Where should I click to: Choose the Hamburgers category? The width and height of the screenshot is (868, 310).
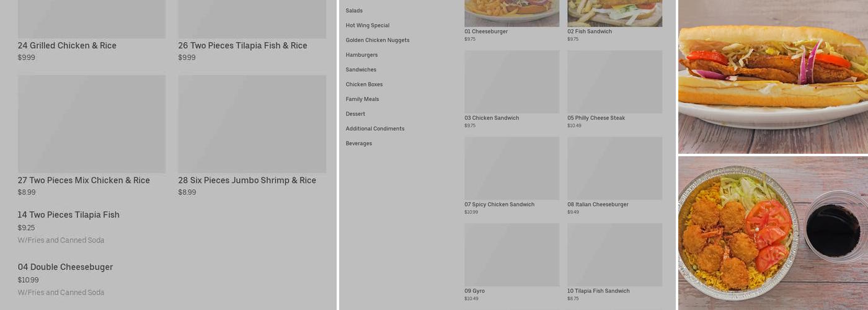361,55
